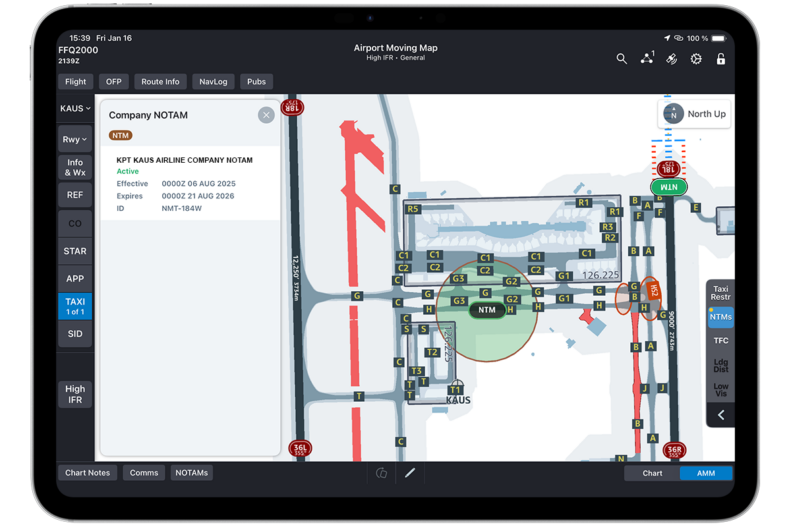Select the orange HS2 hotspot marker
Screen dimensions: 791x527
[x=653, y=291]
